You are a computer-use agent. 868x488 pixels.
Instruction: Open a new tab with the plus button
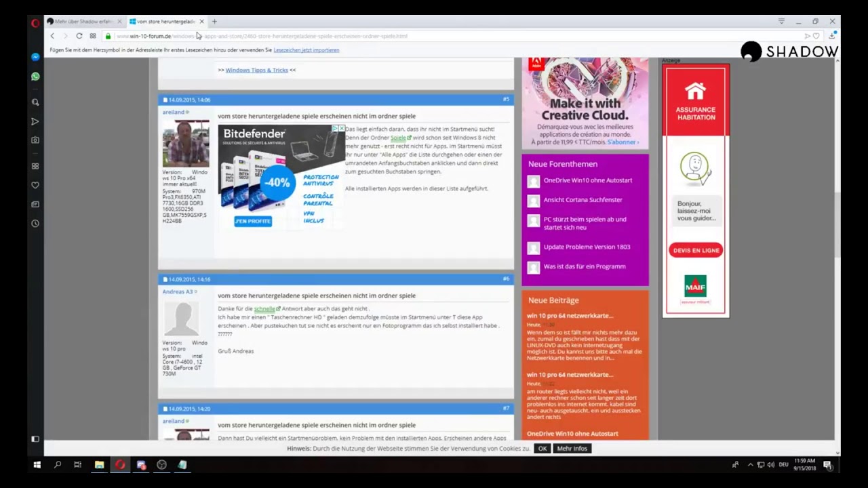pos(214,22)
